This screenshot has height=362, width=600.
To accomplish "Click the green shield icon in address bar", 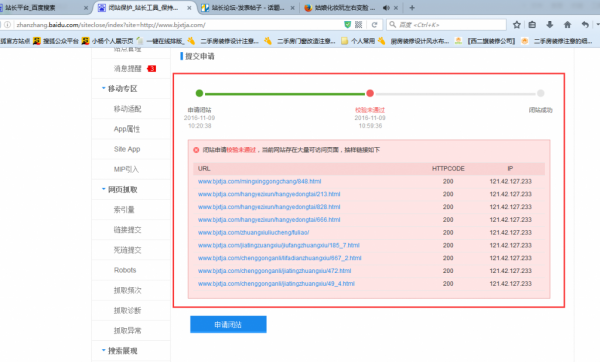I will coord(347,25).
